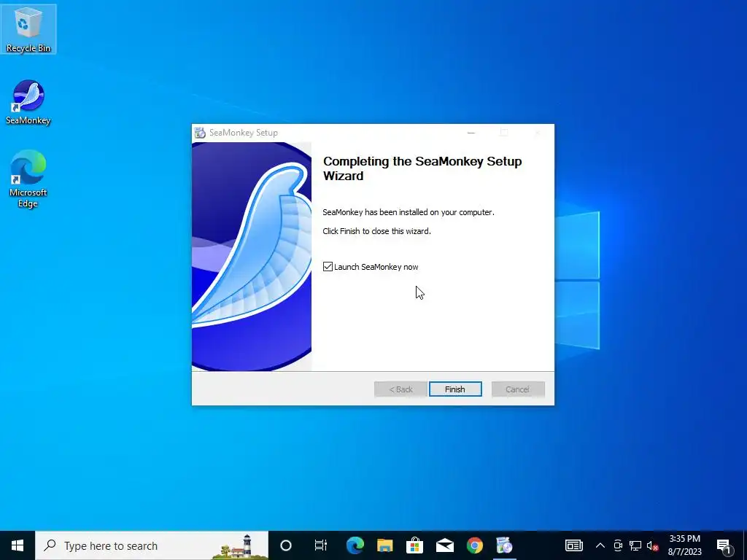
Task: Open the Mail app from the taskbar
Action: coord(444,545)
